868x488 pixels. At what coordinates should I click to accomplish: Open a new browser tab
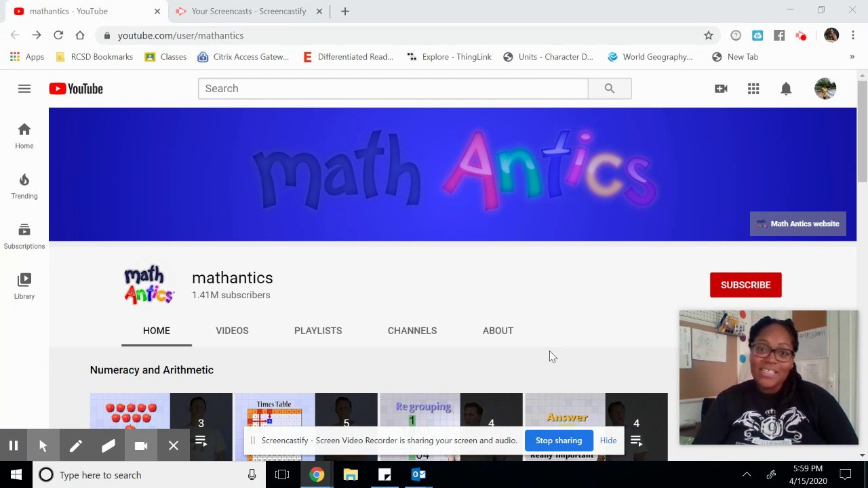click(345, 12)
